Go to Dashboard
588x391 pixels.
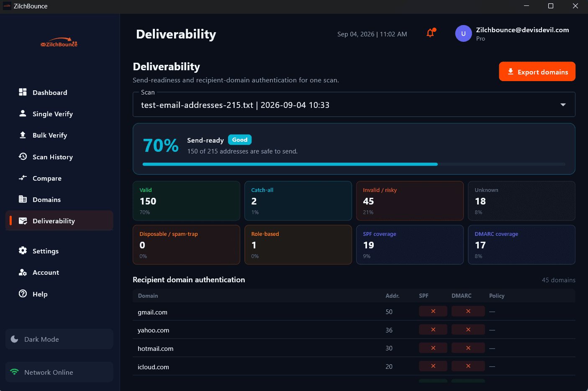tap(59, 92)
